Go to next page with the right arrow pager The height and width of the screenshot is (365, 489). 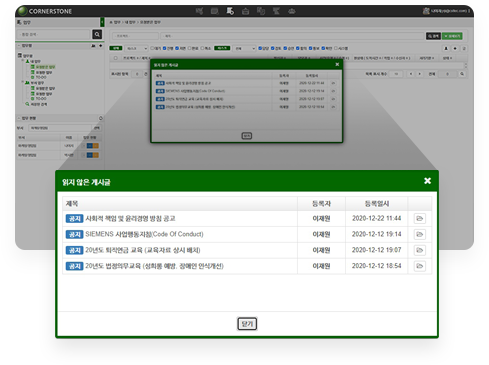(x=420, y=74)
